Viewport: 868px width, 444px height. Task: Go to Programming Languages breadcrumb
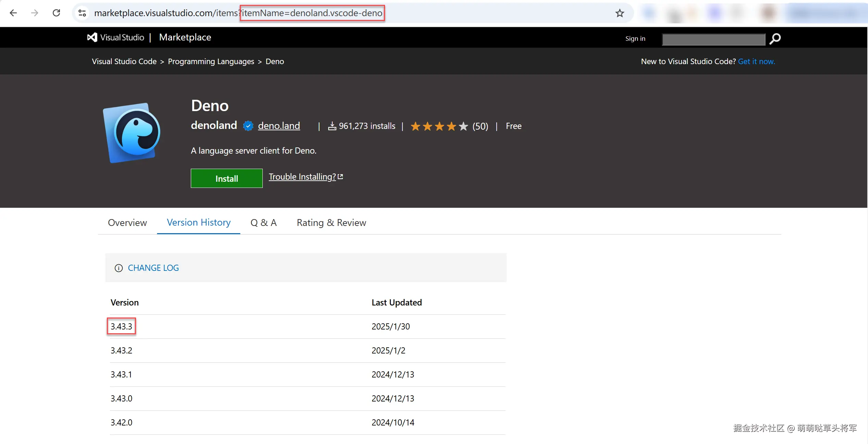coord(211,62)
